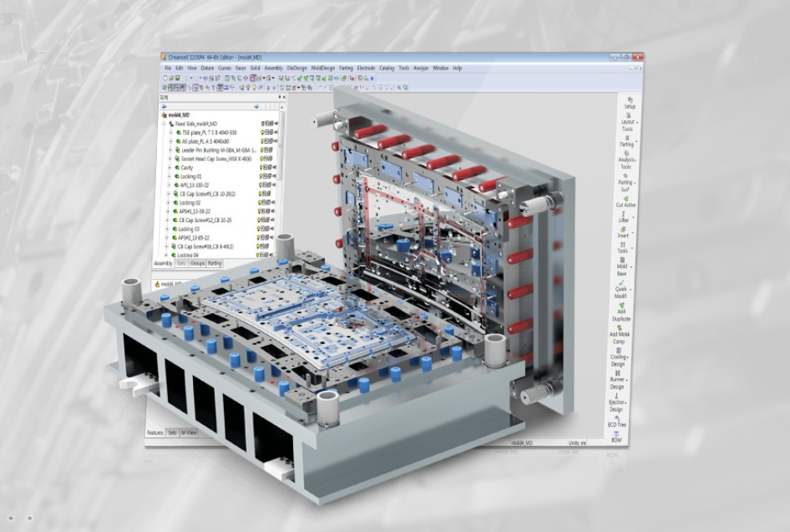Switch to the Groups tab
The width and height of the screenshot is (790, 532).
[x=197, y=263]
